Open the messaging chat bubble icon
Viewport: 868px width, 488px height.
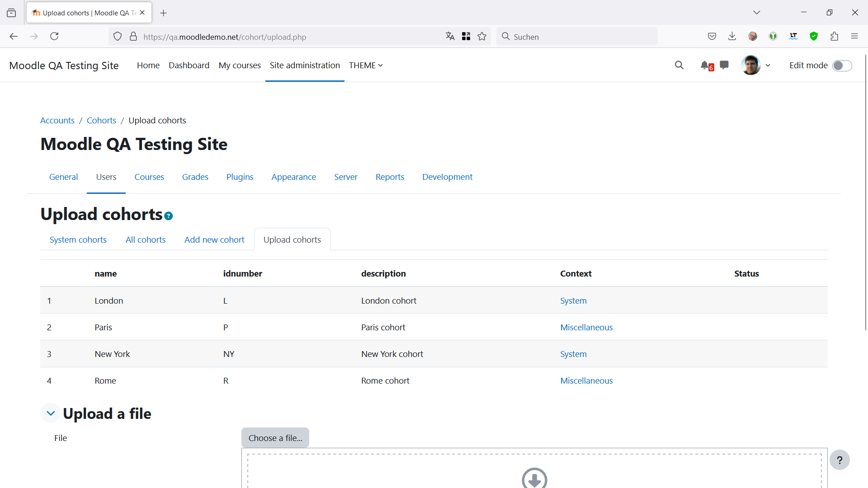click(x=724, y=65)
